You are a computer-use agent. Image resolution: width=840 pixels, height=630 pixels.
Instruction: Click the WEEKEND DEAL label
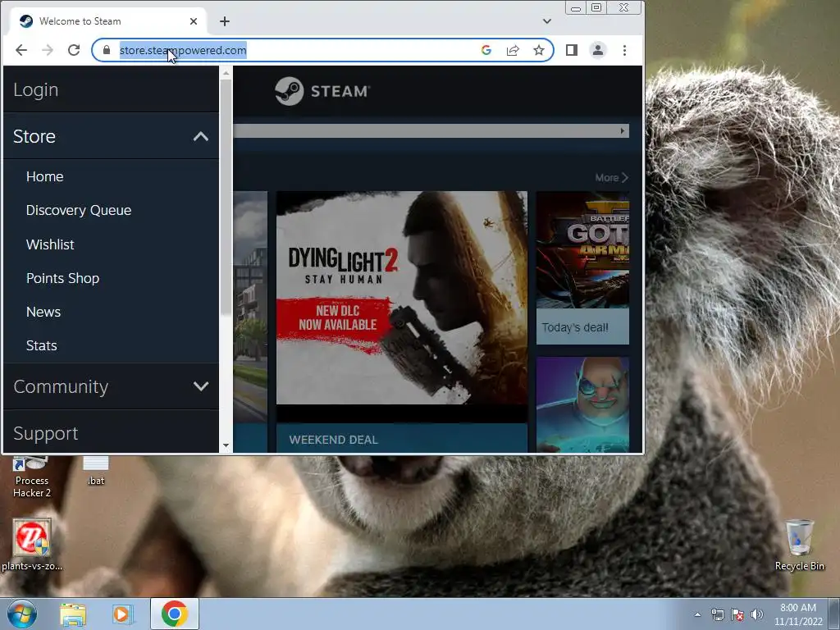coord(334,440)
